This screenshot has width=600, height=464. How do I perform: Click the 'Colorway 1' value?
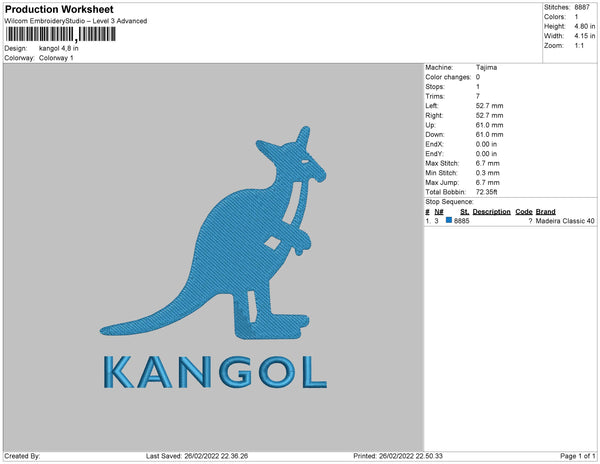(56, 58)
